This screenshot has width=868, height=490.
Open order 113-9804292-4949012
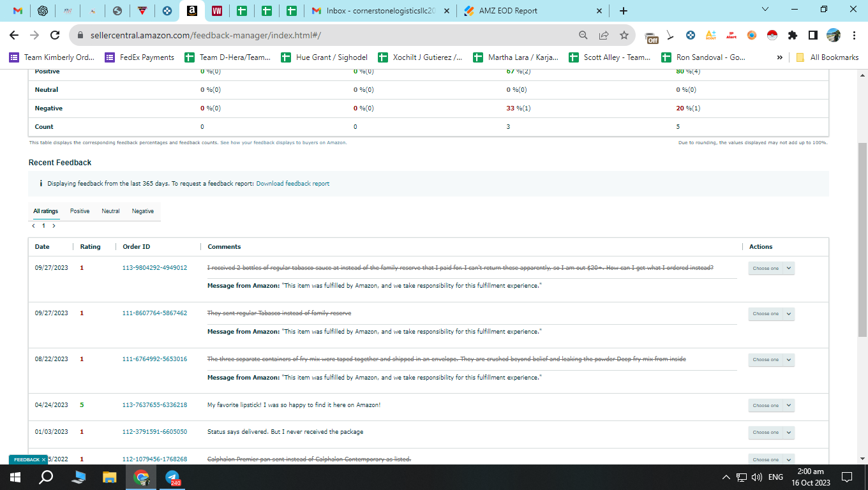(154, 268)
